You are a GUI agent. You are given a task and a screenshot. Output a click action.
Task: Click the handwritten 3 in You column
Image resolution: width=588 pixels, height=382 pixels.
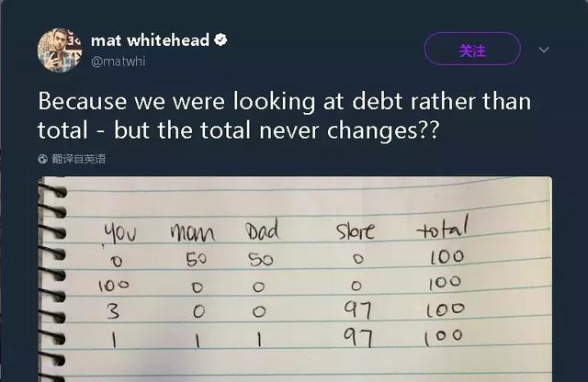(x=113, y=311)
